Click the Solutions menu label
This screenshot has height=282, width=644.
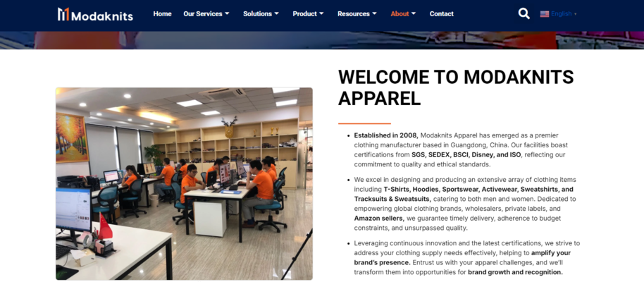(257, 13)
